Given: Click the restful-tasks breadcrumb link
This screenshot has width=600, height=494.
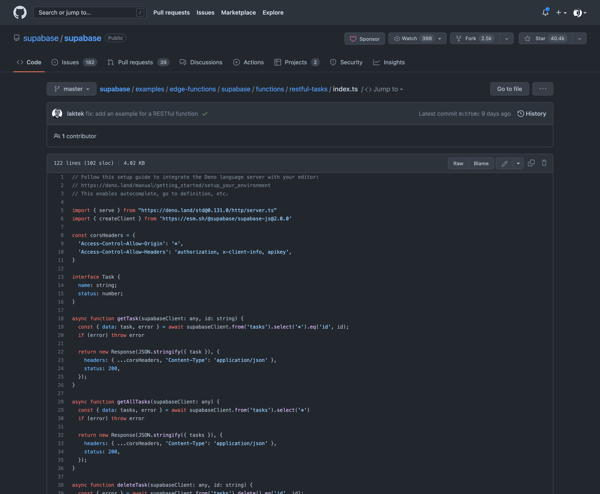Looking at the screenshot, I should (x=308, y=89).
